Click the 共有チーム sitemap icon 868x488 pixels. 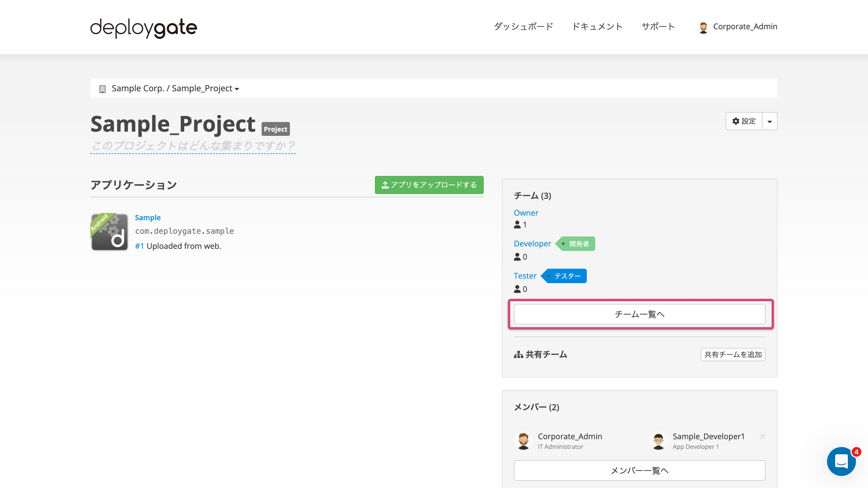point(518,355)
